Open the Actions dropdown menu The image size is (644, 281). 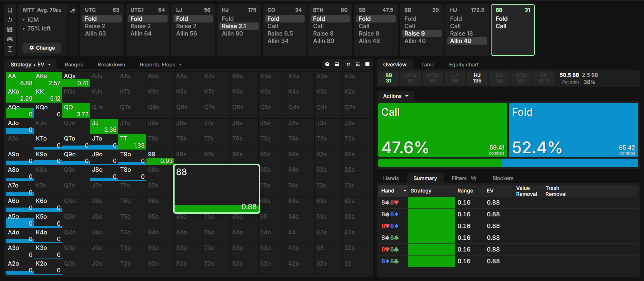(396, 96)
